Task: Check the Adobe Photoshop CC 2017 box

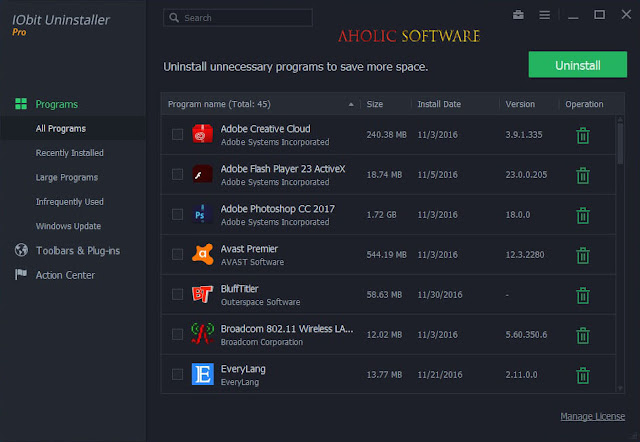Action: (x=177, y=214)
